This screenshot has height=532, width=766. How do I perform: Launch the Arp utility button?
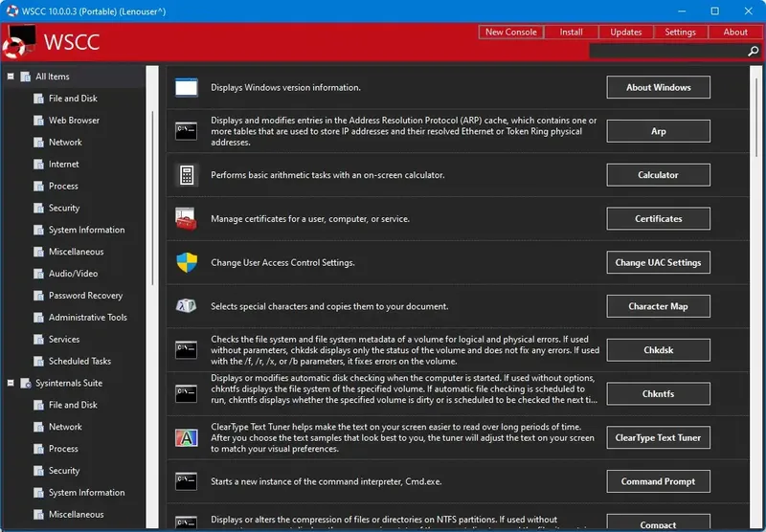coord(658,131)
